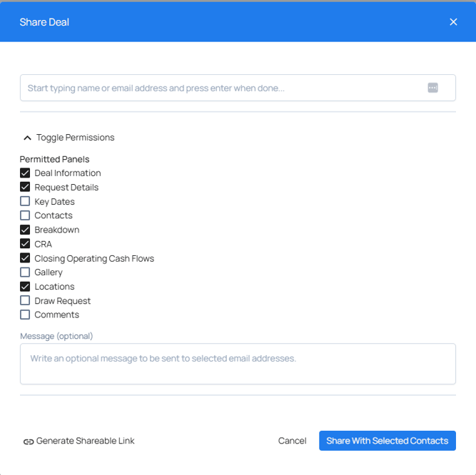Uncheck the CRA checkbox

(x=25, y=244)
